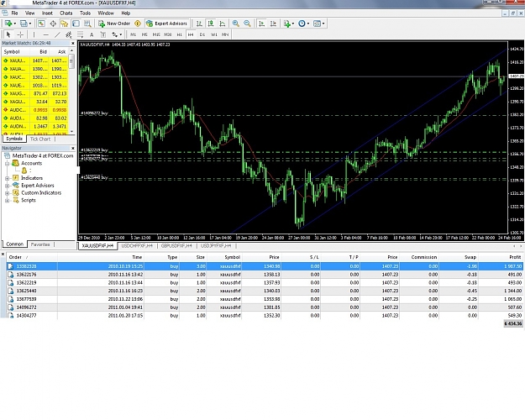
Task: Toggle chart Auto Scroll
Action: point(262,24)
